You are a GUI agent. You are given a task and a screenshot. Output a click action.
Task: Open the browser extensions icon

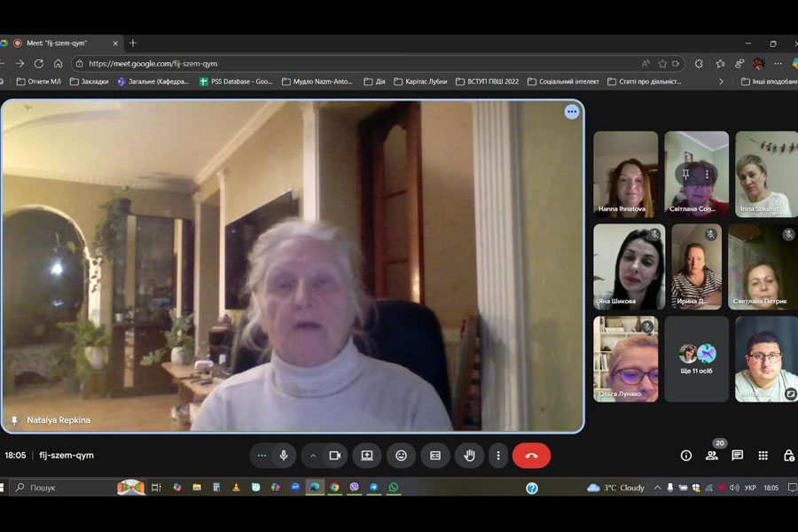(x=699, y=64)
